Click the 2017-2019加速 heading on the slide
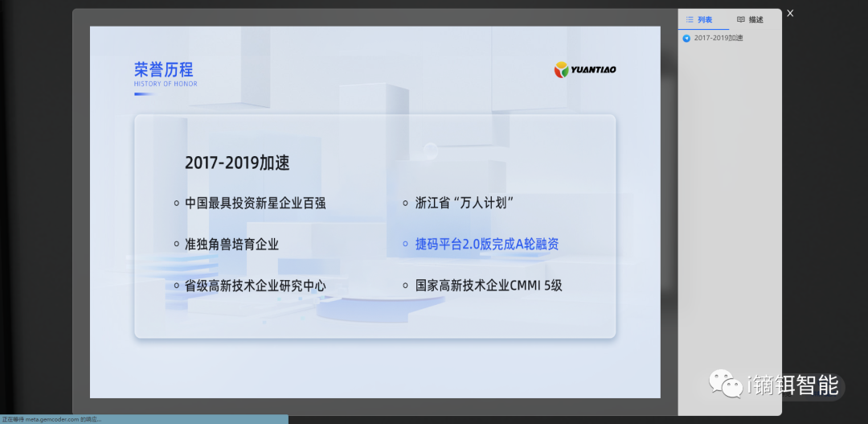868x424 pixels. [237, 163]
